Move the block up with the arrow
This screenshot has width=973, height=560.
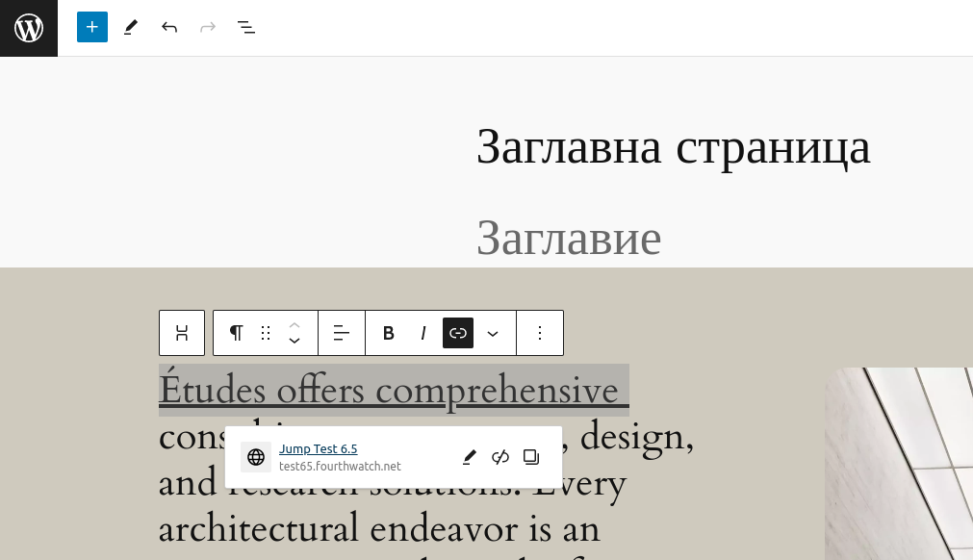(x=294, y=324)
